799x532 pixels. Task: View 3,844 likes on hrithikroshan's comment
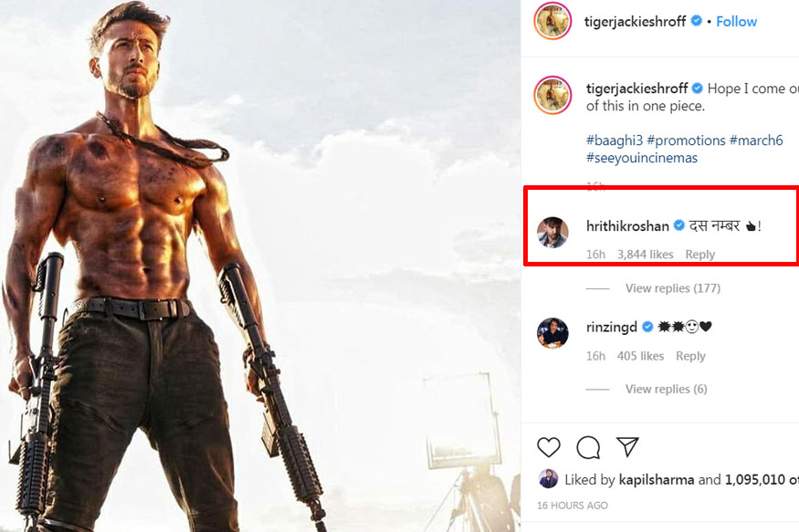pos(646,255)
